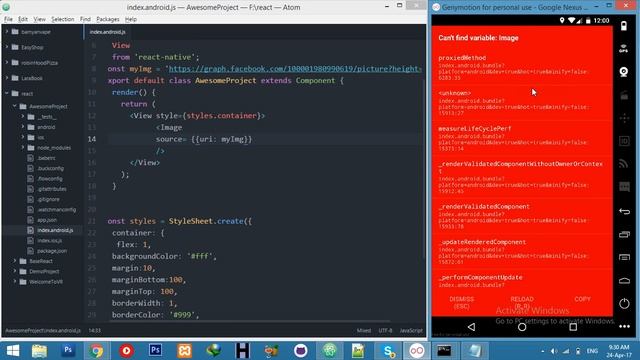Click the Mixed line-ending selector in status bar
Image resolution: width=640 pixels, height=360 pixels.
[x=364, y=331]
